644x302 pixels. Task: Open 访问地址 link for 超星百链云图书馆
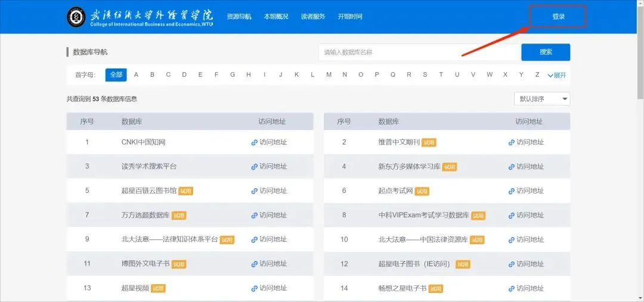269,191
